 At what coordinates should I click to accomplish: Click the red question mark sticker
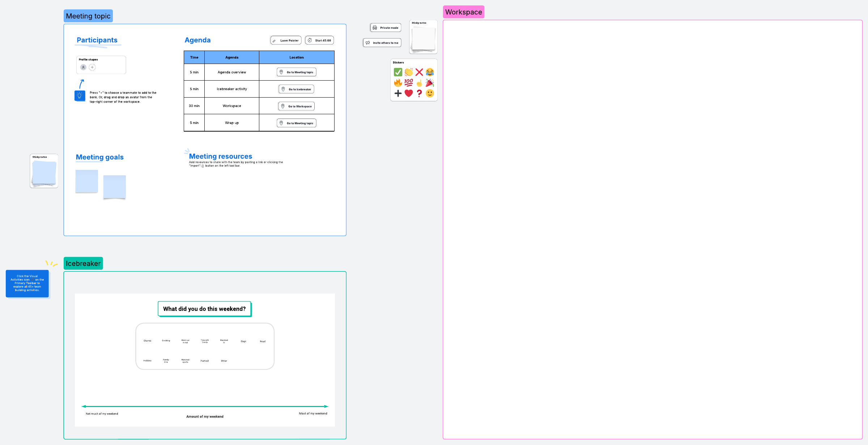click(419, 93)
